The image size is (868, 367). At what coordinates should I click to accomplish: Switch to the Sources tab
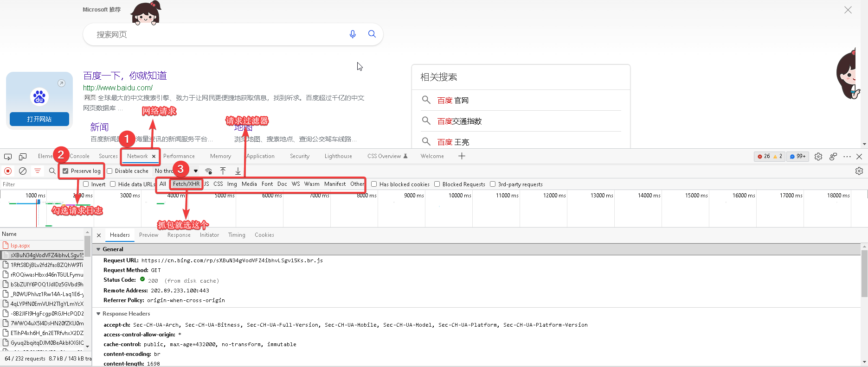tap(108, 156)
